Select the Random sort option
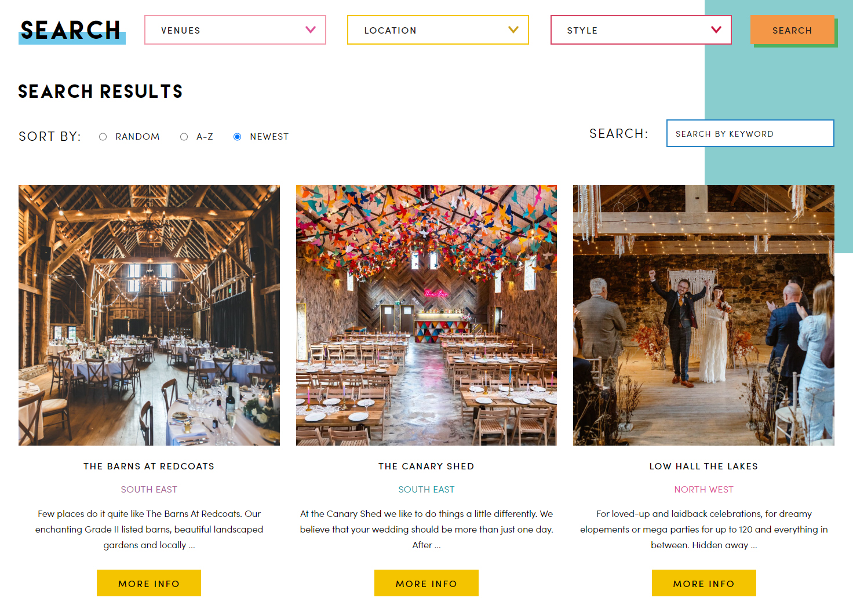853x616 pixels. 103,137
